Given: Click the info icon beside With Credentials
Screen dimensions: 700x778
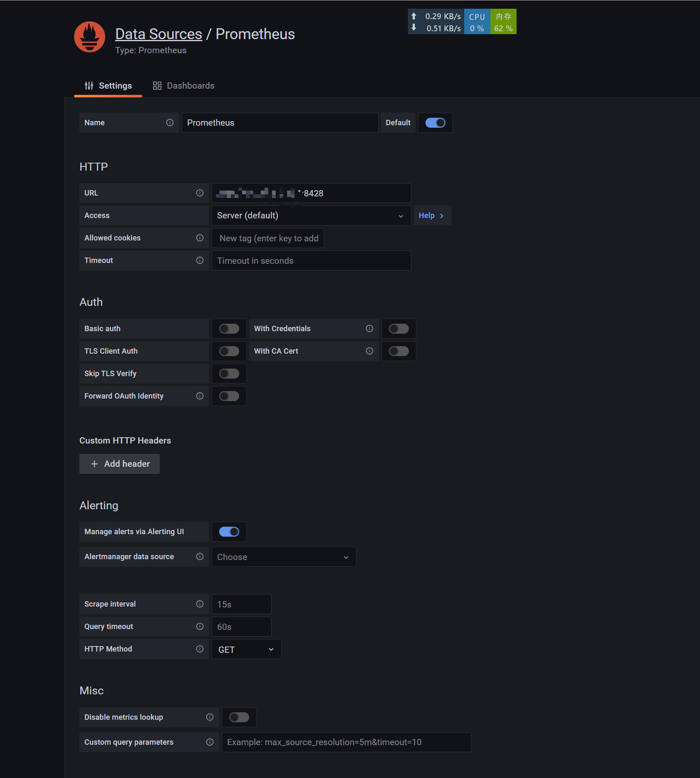Looking at the screenshot, I should (x=369, y=329).
